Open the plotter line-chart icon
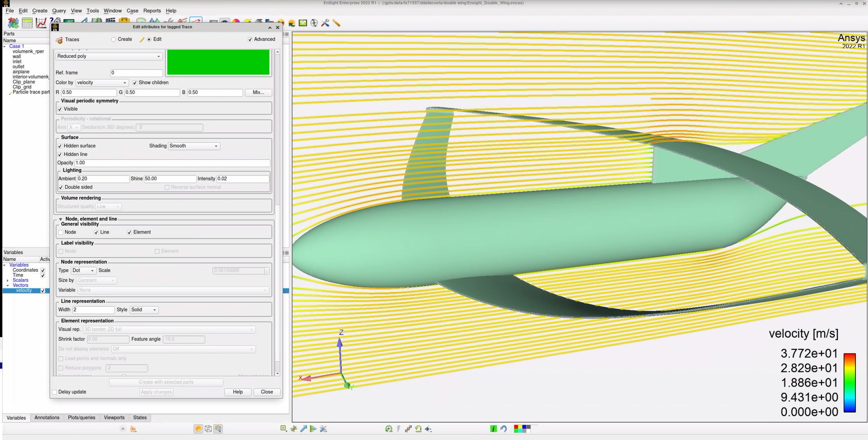The width and height of the screenshot is (868, 440). pyautogui.click(x=41, y=23)
